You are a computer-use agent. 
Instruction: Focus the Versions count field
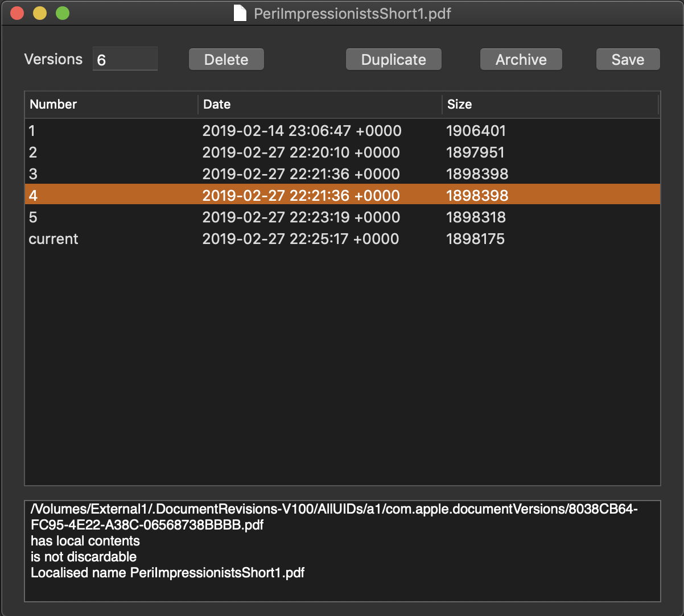(125, 59)
